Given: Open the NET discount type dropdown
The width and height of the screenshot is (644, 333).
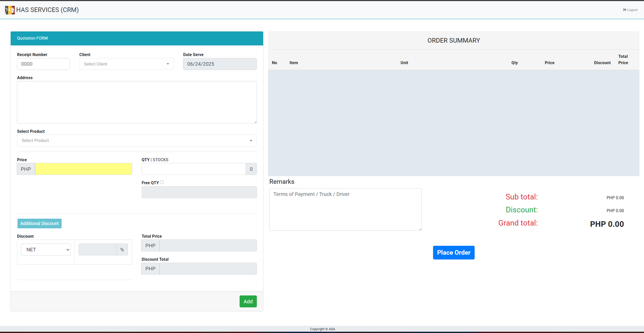Looking at the screenshot, I should [x=46, y=250].
